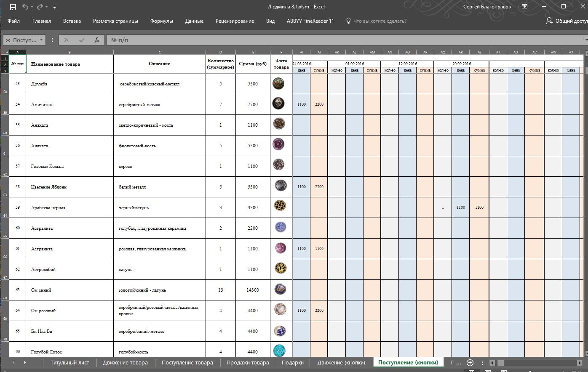Screen dimensions: 588x372
Task: Open the Undo history dropdown arrow
Action: click(x=32, y=7)
